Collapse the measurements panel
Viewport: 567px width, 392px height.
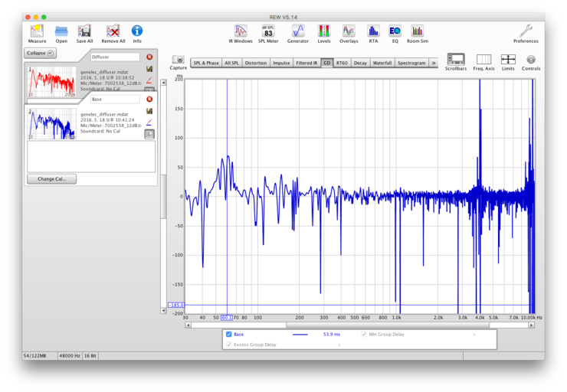click(40, 53)
